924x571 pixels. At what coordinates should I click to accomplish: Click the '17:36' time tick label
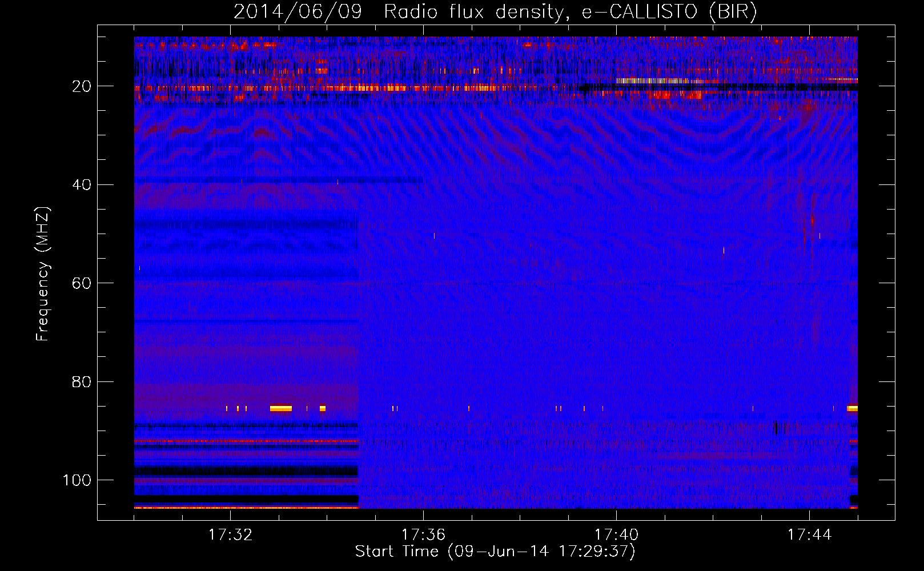(x=423, y=534)
